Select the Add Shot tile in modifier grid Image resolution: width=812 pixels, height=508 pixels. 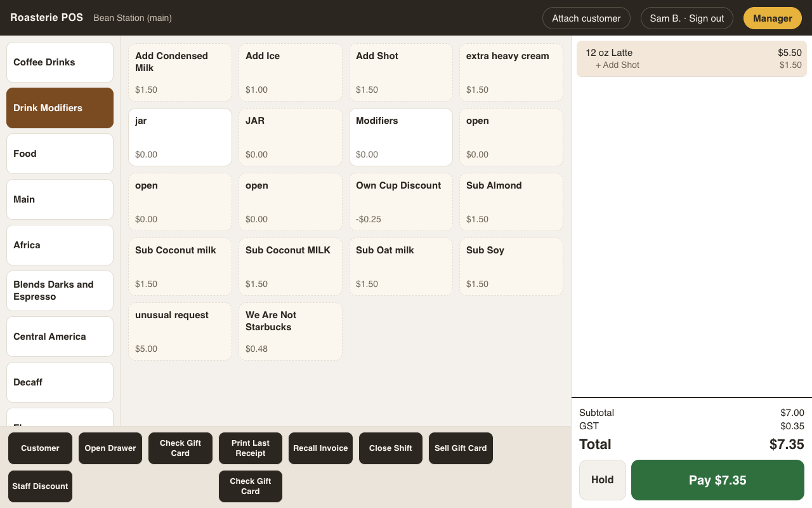[x=401, y=72]
